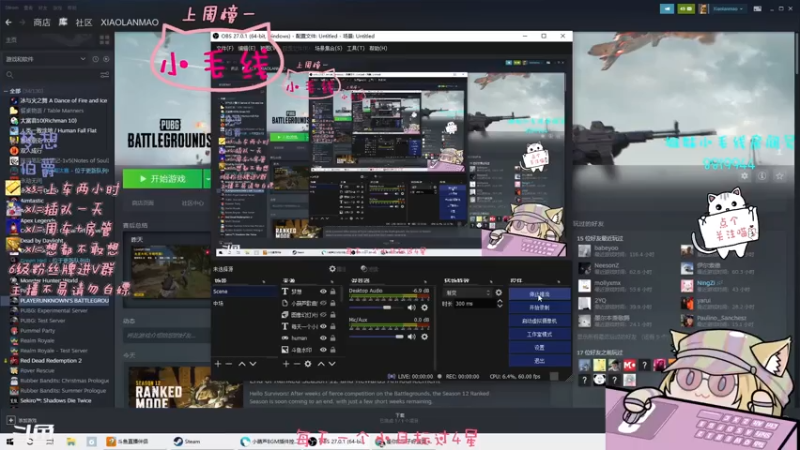Remove selected source with minus icon
The width and height of the screenshot is (800, 450).
[x=296, y=364]
